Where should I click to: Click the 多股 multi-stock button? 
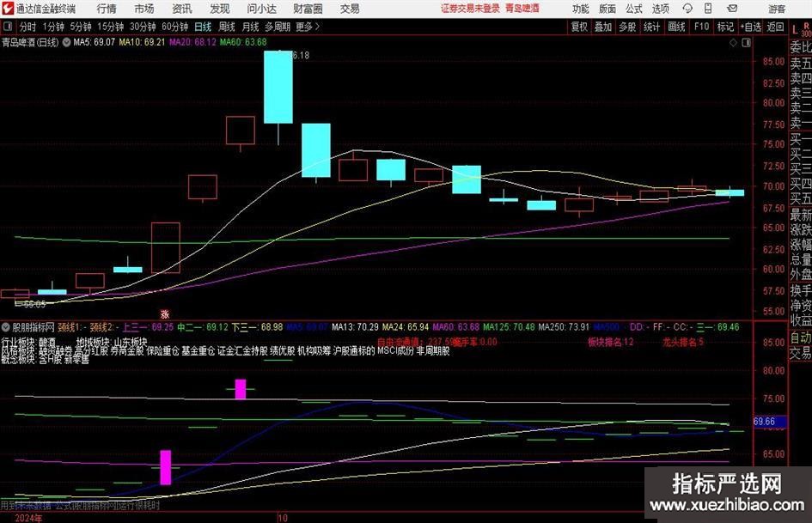[627, 27]
